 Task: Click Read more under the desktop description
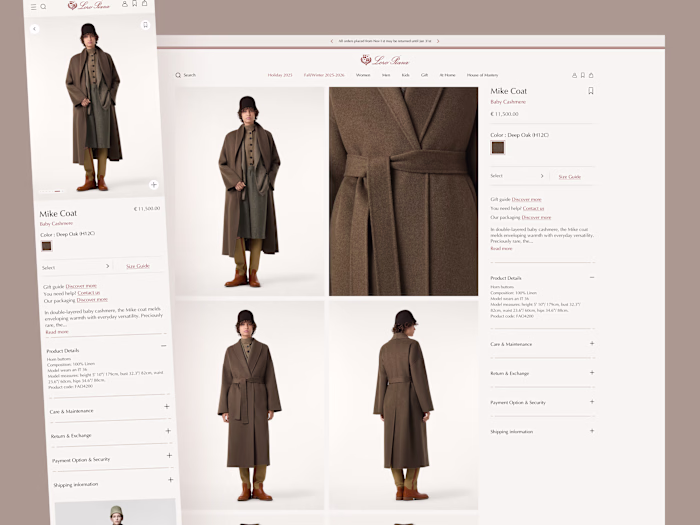501,248
